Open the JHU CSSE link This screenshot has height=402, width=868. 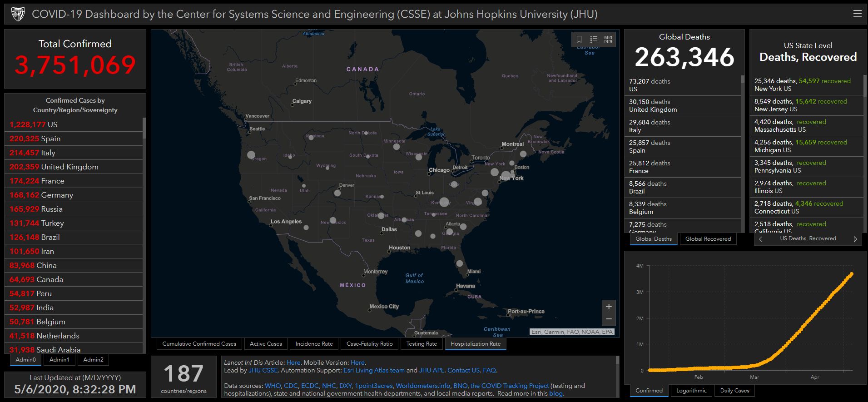pos(263,370)
